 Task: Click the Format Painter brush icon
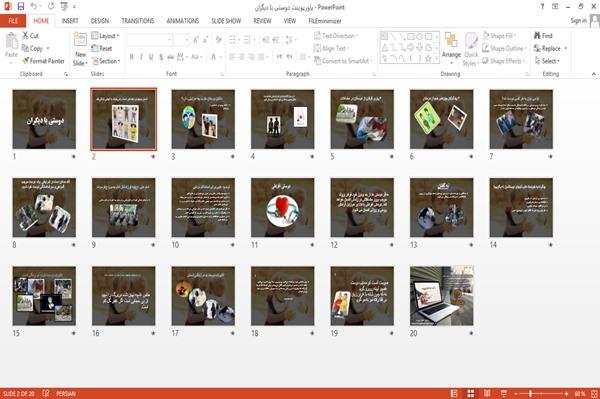pos(25,61)
